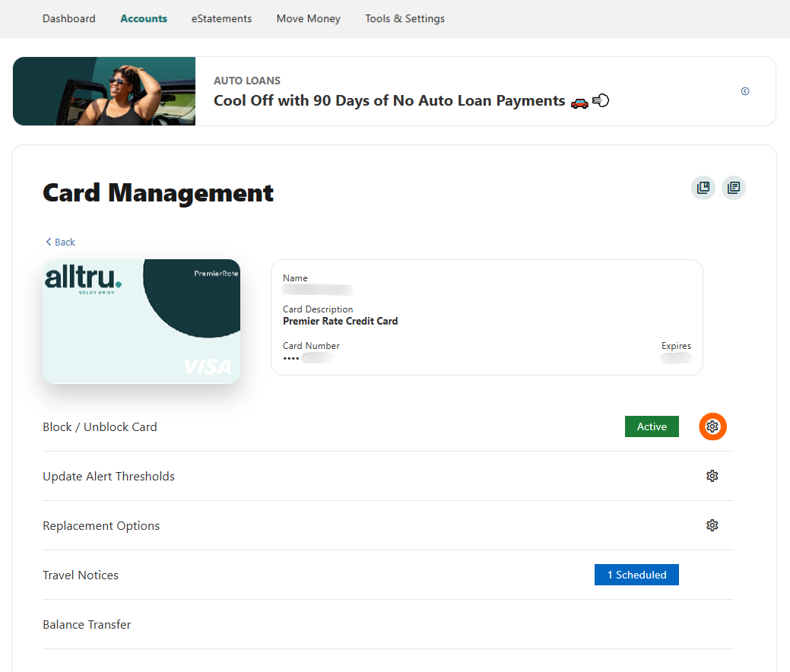
Task: Click previous arrow on auto loan banner
Action: point(745,91)
